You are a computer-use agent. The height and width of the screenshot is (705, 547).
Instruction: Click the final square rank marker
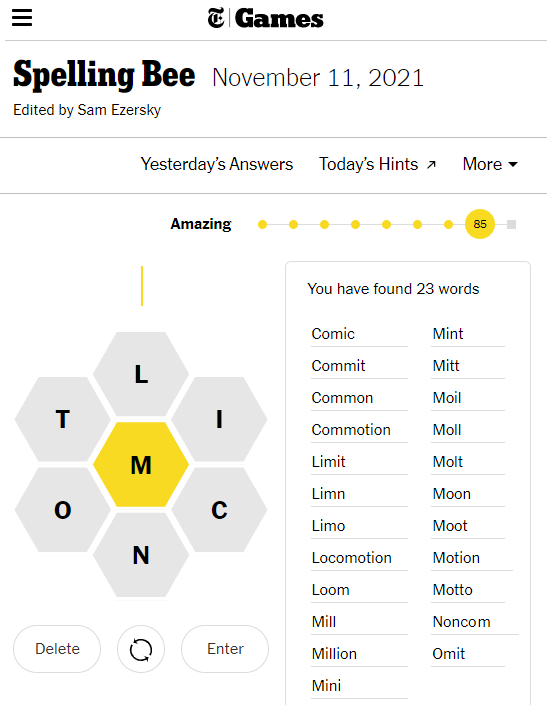[x=511, y=224]
